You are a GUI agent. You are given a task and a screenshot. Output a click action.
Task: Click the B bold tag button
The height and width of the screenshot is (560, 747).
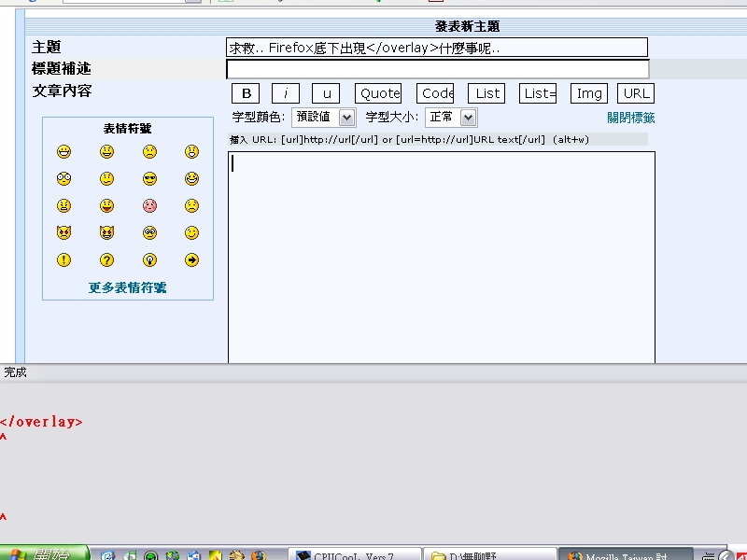(x=246, y=93)
